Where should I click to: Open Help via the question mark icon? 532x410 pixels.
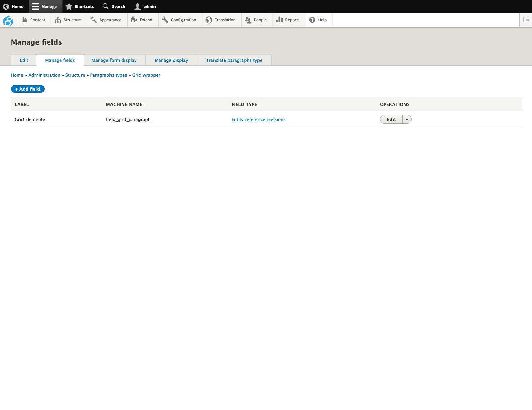pos(312,20)
